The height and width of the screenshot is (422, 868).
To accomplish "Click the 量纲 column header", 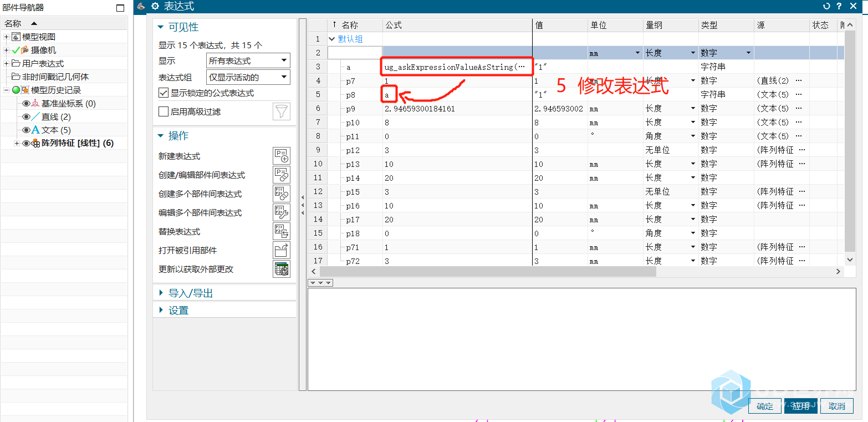I will [x=671, y=26].
